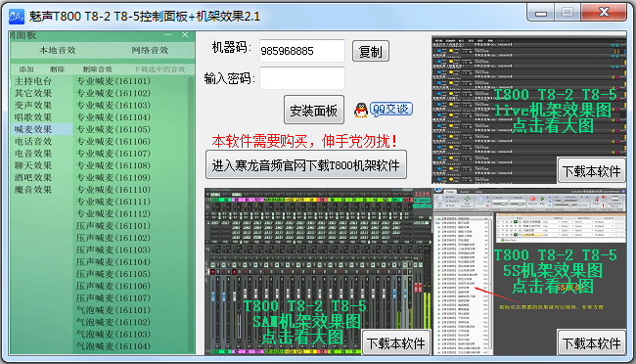Click 添加 in the effects panel toolbar
The image size is (636, 364).
tap(26, 69)
